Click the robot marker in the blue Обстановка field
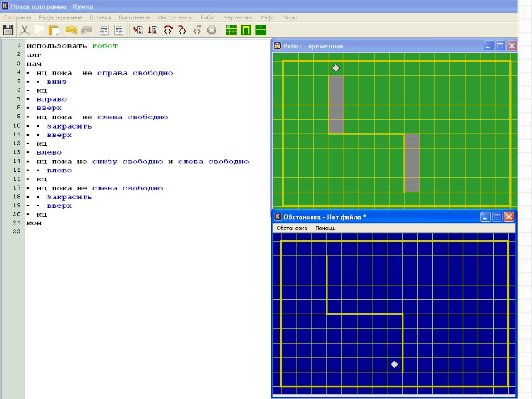The image size is (532, 399). click(394, 365)
